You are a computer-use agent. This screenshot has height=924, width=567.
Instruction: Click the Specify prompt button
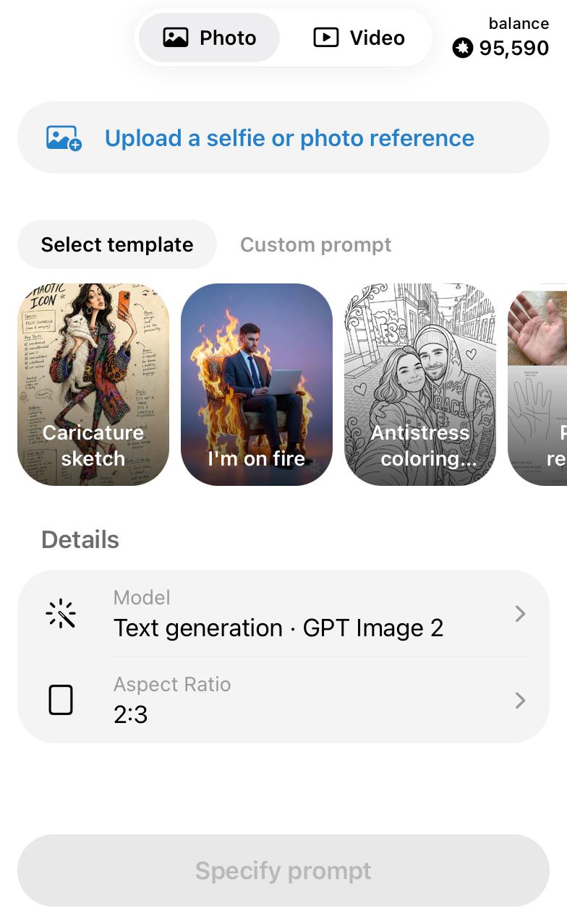(283, 870)
